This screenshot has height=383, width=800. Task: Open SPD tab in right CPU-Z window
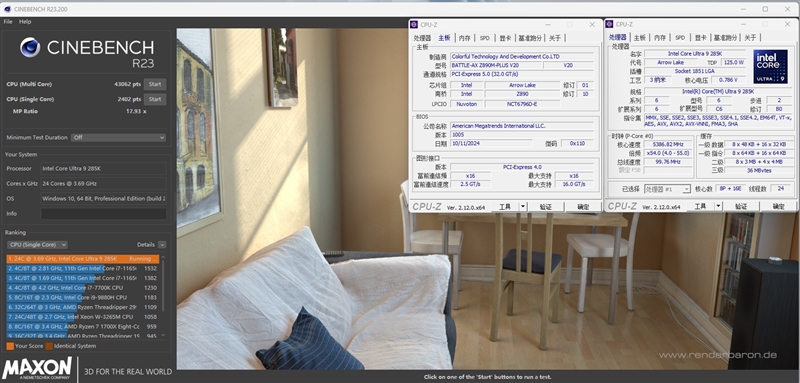tap(680, 38)
